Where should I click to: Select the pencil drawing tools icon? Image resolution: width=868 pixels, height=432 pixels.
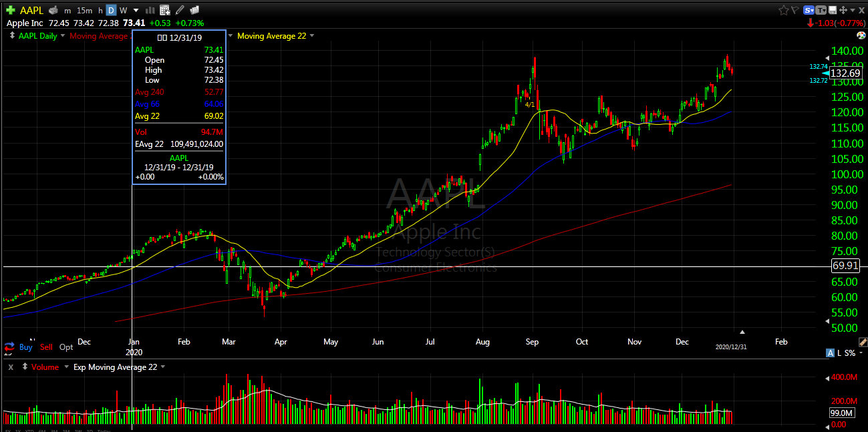coord(180,10)
